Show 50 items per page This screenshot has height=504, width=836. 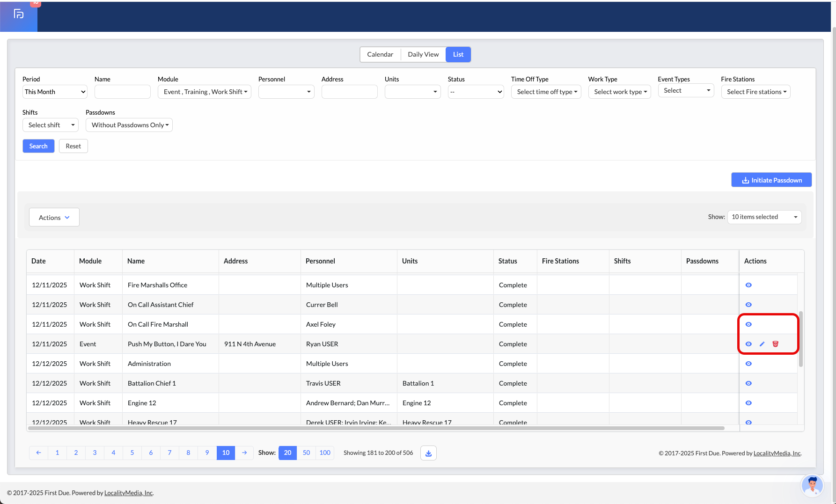pyautogui.click(x=306, y=453)
